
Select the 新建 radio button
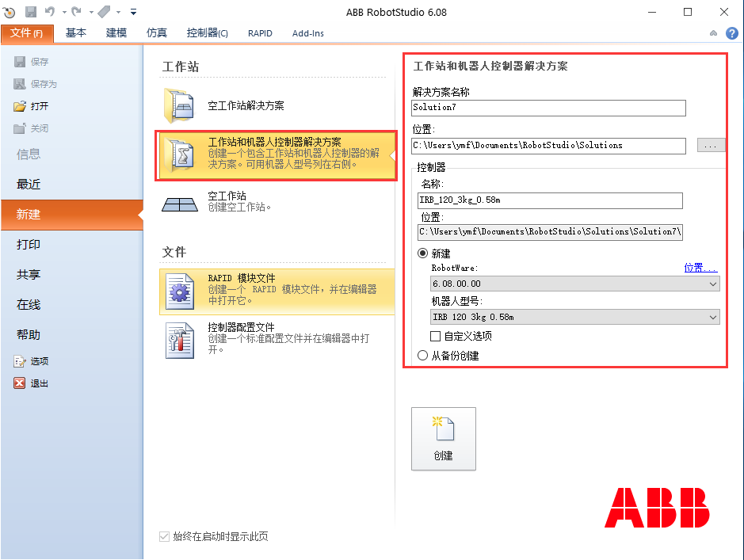tap(422, 253)
